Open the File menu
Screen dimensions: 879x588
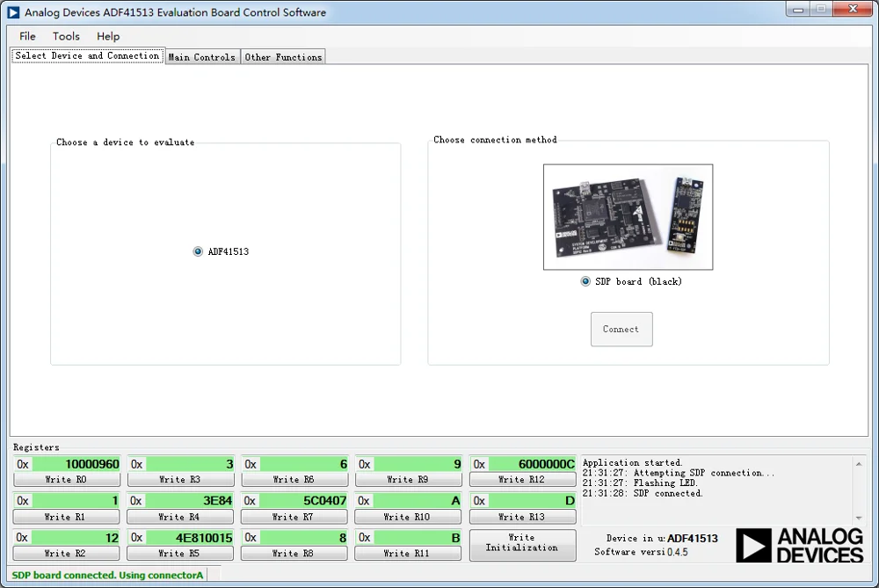tap(27, 36)
